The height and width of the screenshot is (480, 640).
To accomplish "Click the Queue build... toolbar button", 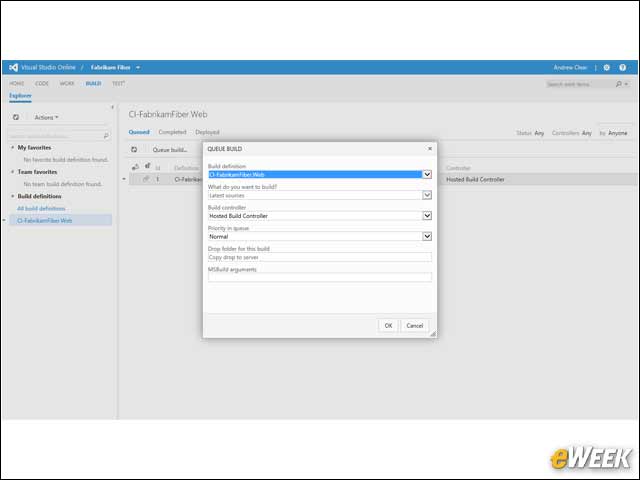I will tap(170, 150).
